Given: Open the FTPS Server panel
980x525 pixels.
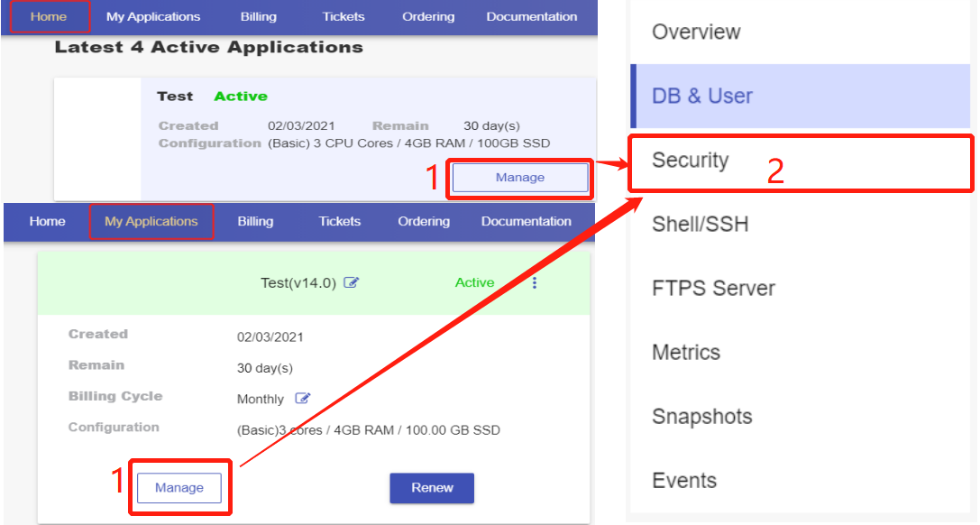Looking at the screenshot, I should click(x=712, y=289).
